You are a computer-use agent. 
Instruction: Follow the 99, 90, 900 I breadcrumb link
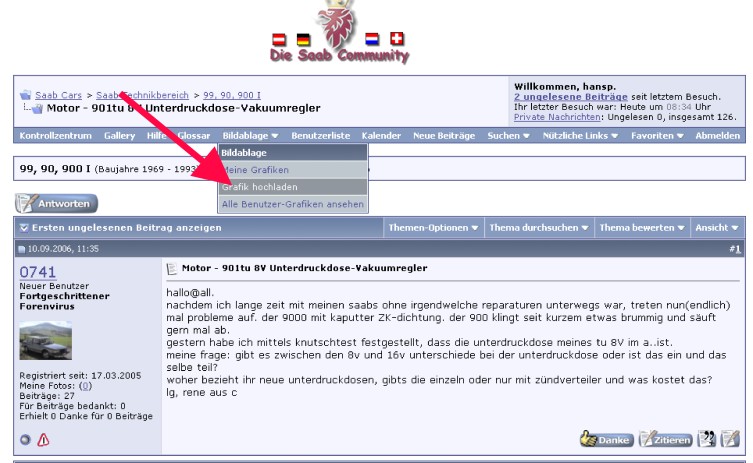[x=232, y=95]
